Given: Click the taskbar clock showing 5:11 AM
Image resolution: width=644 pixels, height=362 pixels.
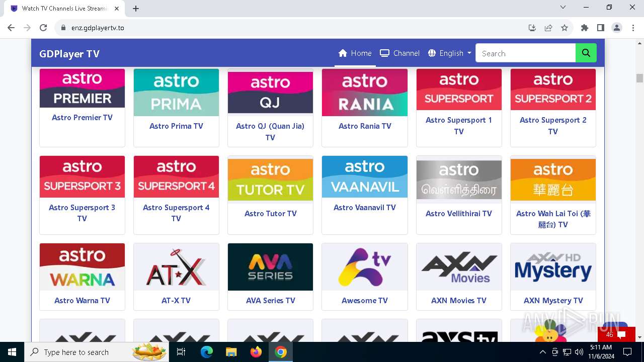Looking at the screenshot, I should (x=601, y=352).
